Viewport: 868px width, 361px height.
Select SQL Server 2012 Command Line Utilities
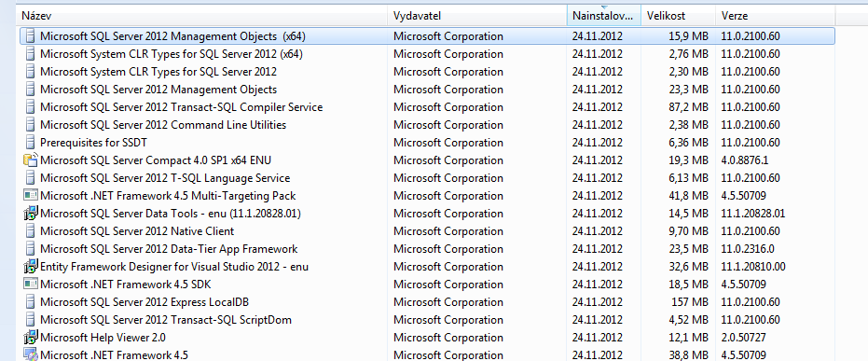(x=427, y=125)
